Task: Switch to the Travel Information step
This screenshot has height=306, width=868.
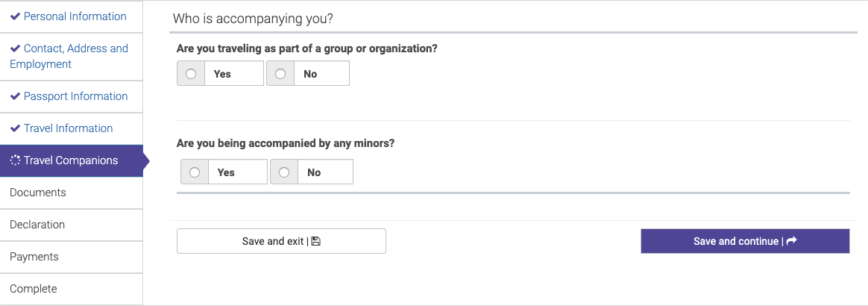Action: [x=72, y=128]
